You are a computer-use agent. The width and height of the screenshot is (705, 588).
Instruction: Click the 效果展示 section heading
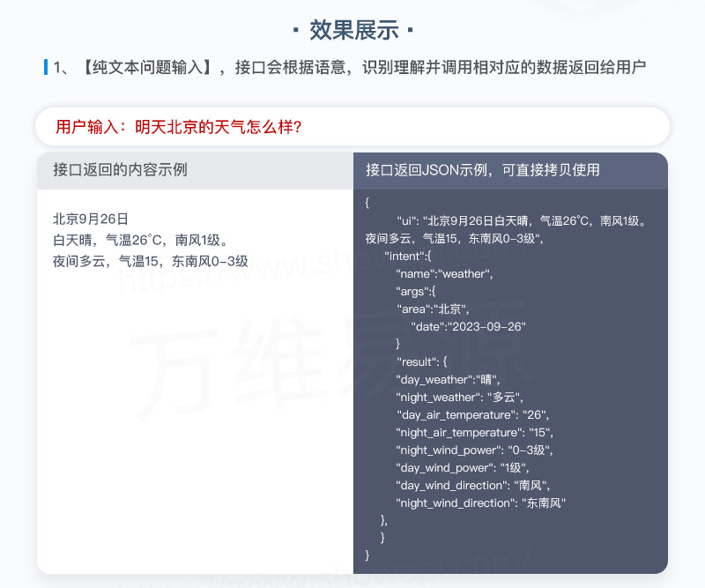353,31
